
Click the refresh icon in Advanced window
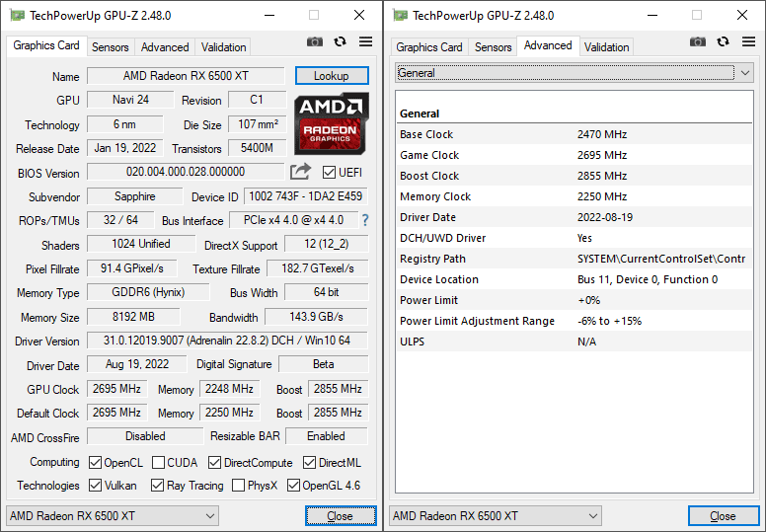[x=724, y=42]
